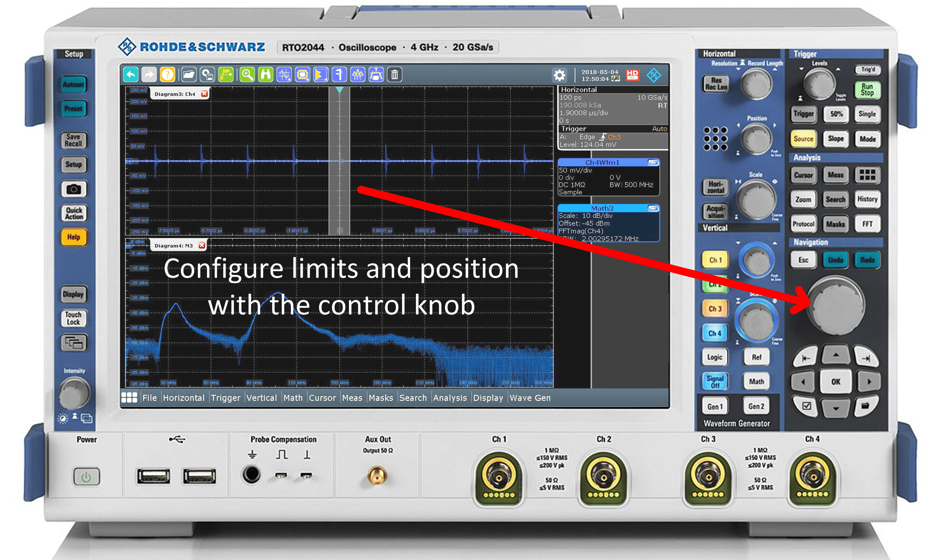Click the trigger Levels knob

tap(819, 84)
